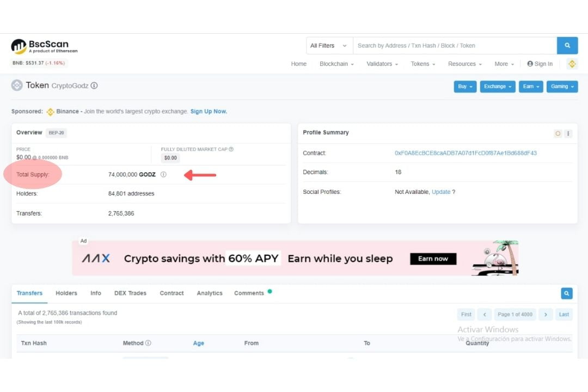Click the Decimals value 18

(x=398, y=172)
